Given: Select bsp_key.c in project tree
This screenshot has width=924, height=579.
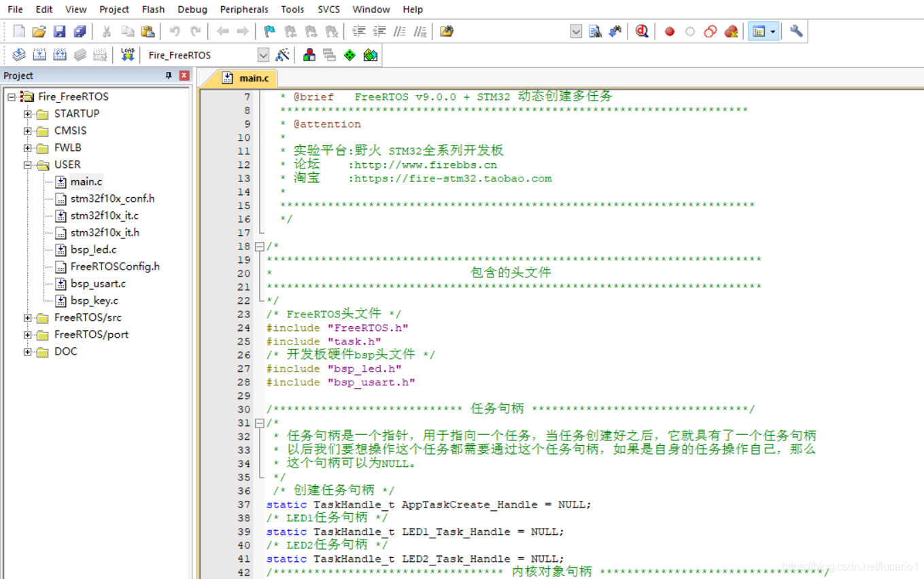Looking at the screenshot, I should tap(94, 300).
